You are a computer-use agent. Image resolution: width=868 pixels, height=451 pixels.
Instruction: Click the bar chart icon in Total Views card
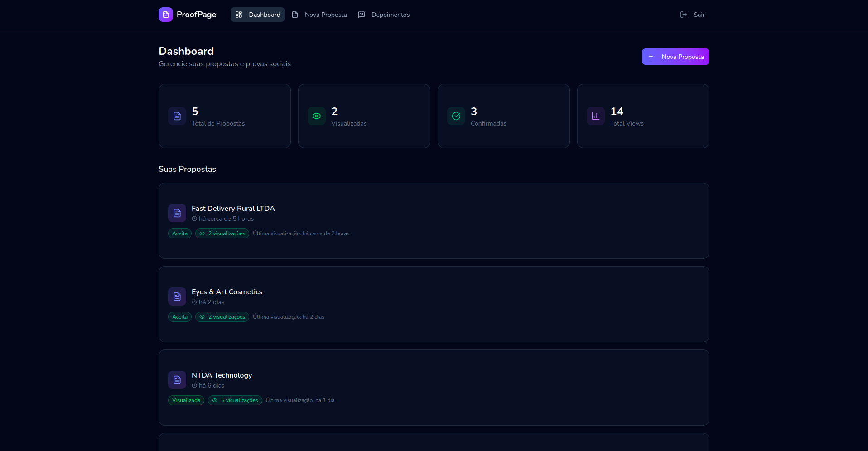click(x=596, y=116)
